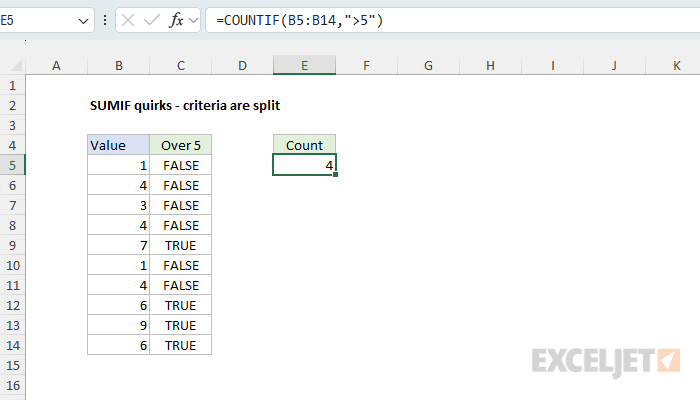Screen dimensions: 700x400
Task: Select column G header
Action: point(429,66)
